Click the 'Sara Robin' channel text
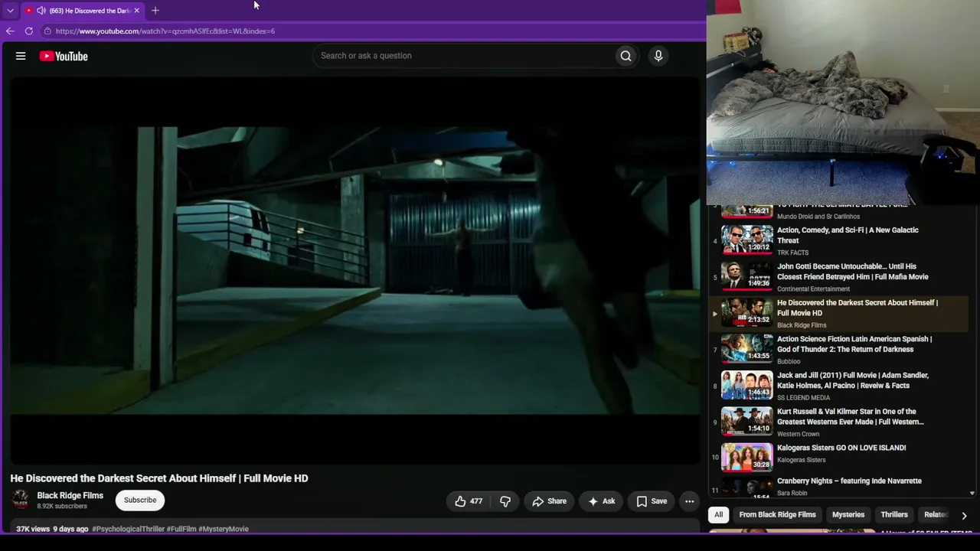Screen dimensions: 980x551 [792, 494]
